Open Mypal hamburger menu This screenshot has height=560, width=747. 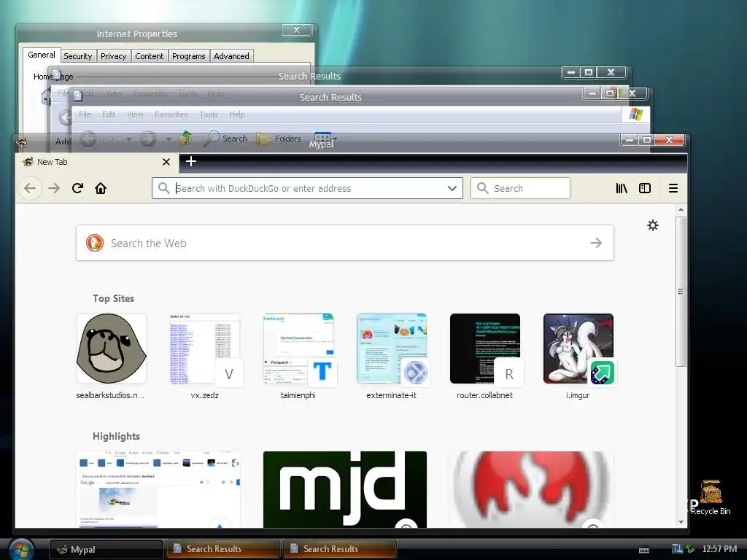673,188
